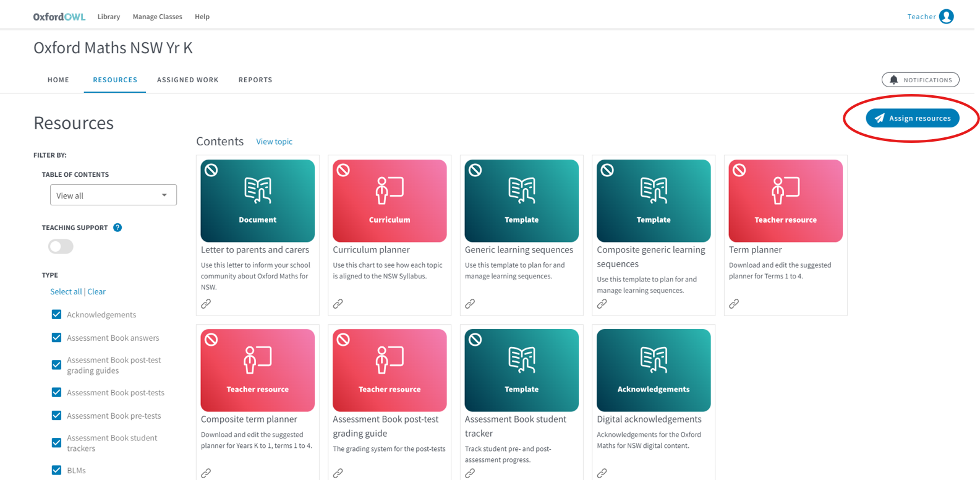
Task: Open the Teaching Support help question icon
Action: tap(117, 228)
